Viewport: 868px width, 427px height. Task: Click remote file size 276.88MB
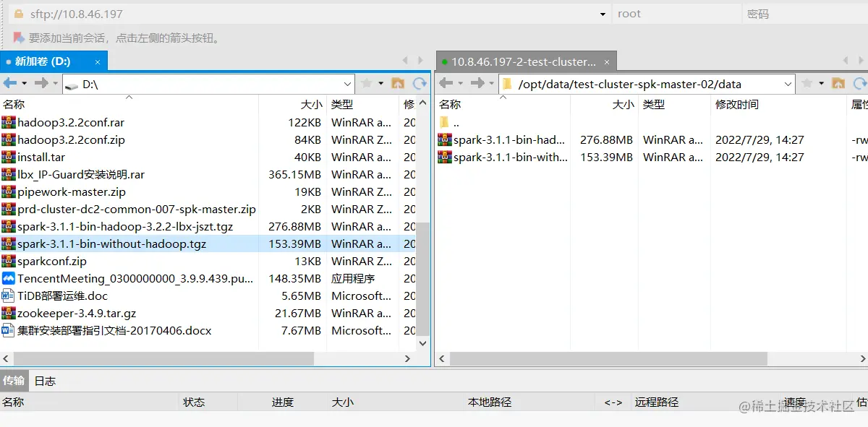click(x=606, y=139)
